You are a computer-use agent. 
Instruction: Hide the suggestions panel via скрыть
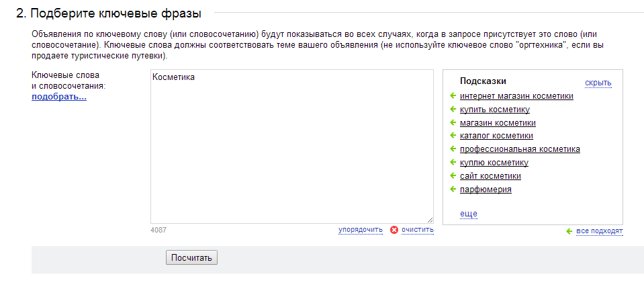pos(598,83)
